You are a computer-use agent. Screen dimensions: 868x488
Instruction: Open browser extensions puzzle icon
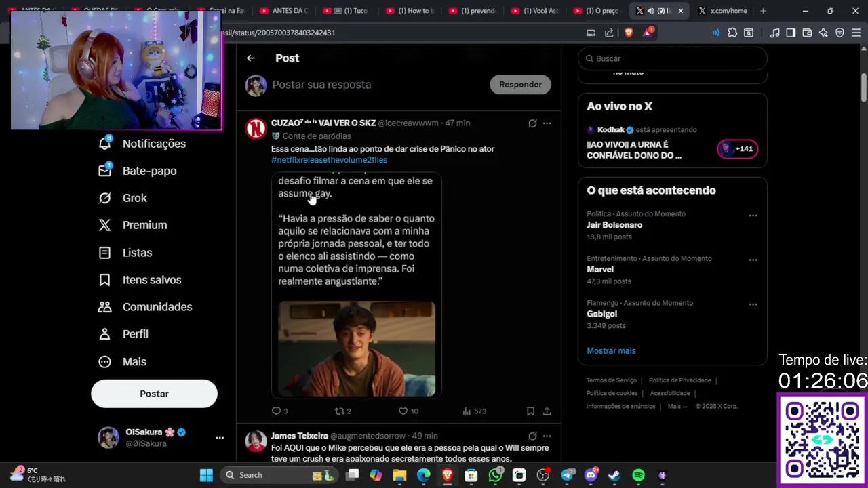732,33
